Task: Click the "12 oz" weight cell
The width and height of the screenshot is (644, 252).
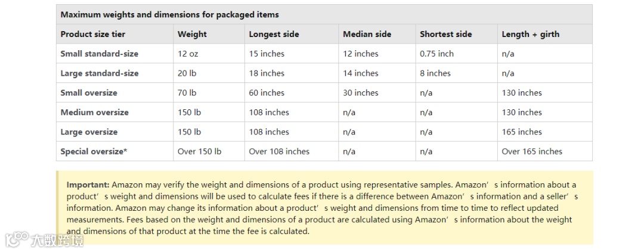Action: click(x=188, y=54)
